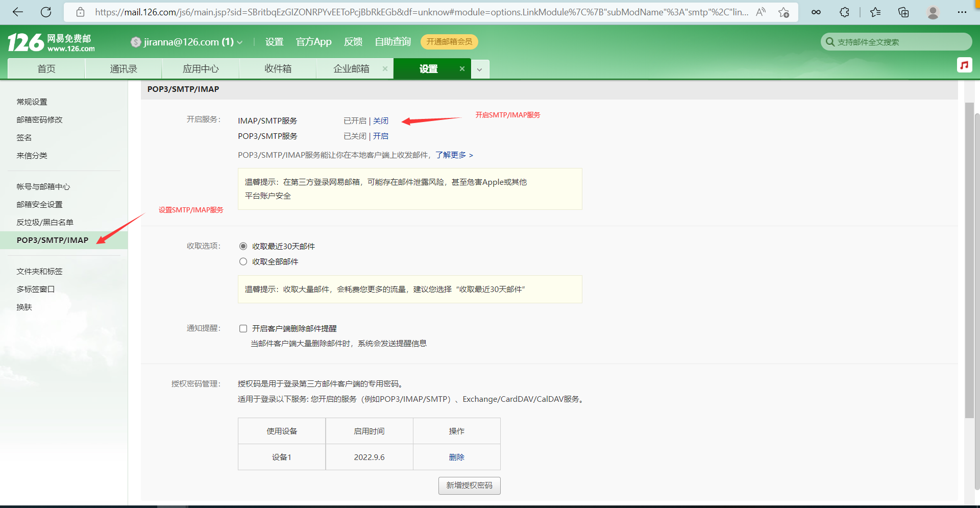Image resolution: width=980 pixels, height=508 pixels.
Task: Switch to the 首页 tab
Action: tap(46, 69)
